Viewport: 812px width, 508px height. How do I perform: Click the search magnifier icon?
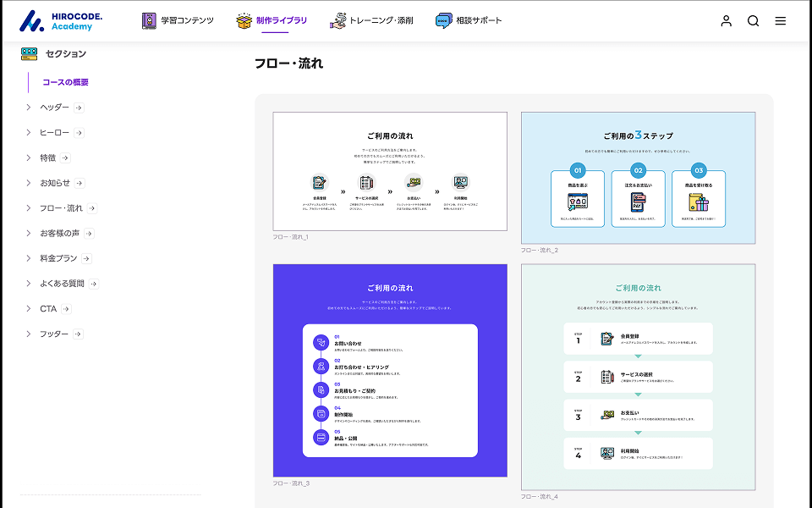click(753, 21)
